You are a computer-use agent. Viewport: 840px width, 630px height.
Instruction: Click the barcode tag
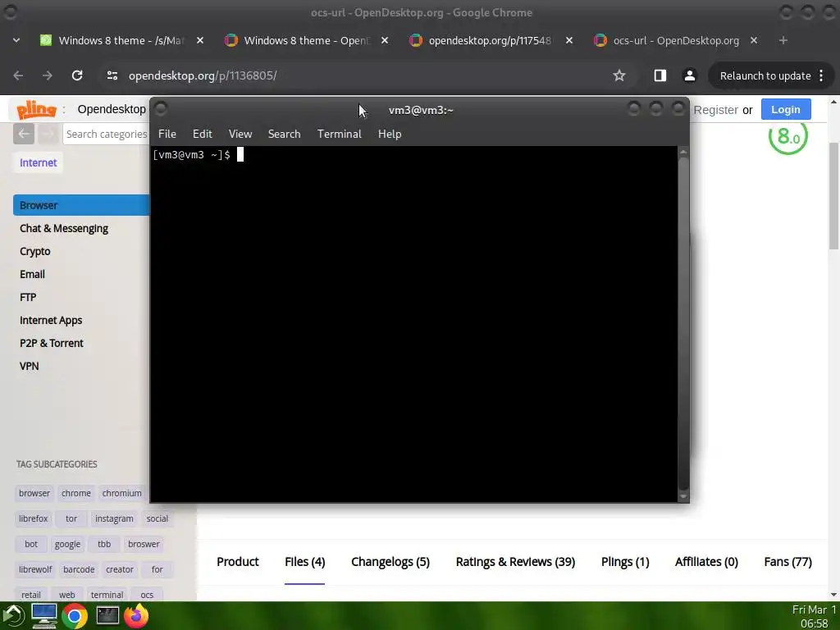(79, 569)
